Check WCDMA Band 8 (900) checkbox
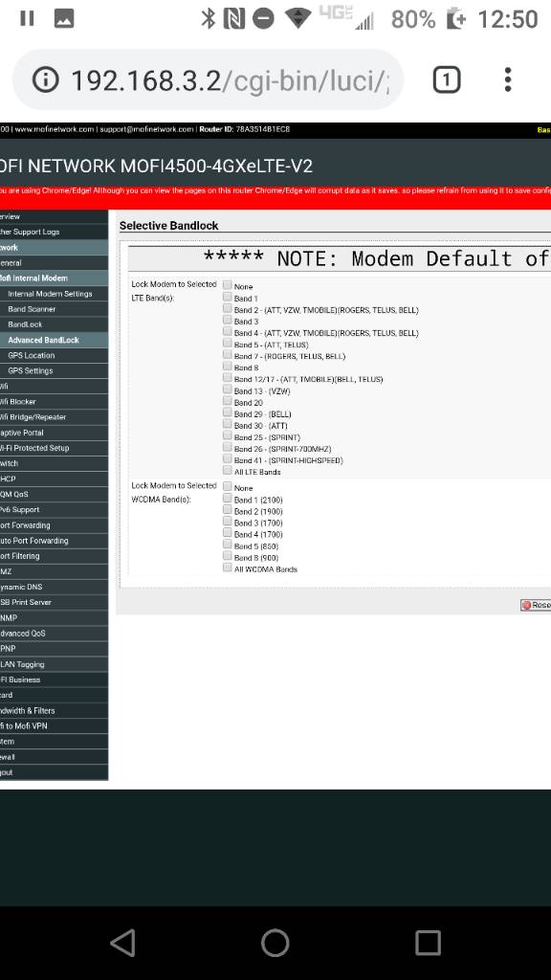Image resolution: width=551 pixels, height=980 pixels. (228, 556)
